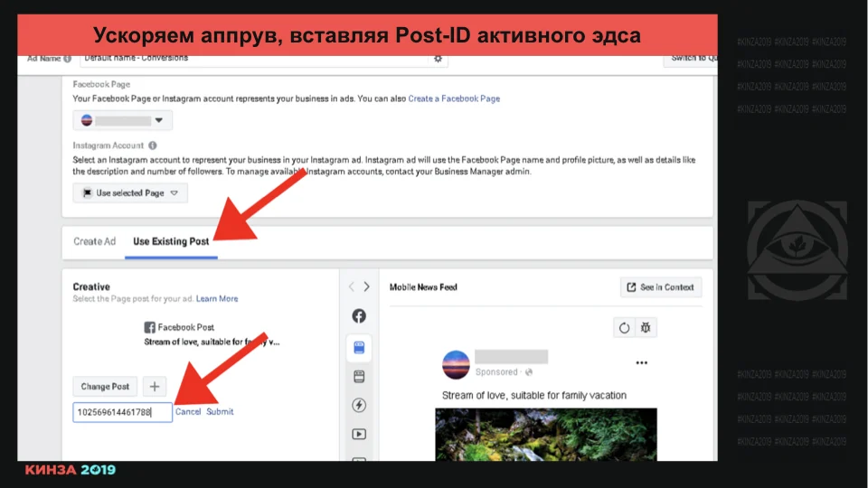Open the three-dot menu on sponsored post

click(642, 363)
